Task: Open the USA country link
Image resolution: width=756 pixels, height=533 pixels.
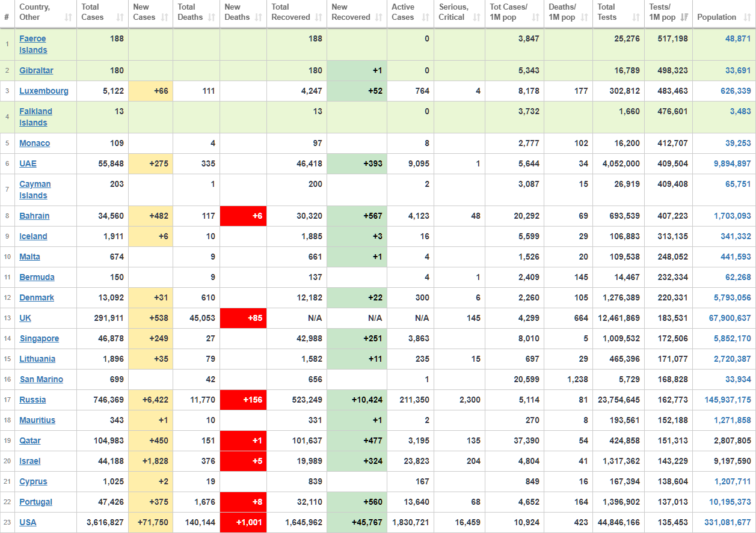Action: (x=28, y=523)
